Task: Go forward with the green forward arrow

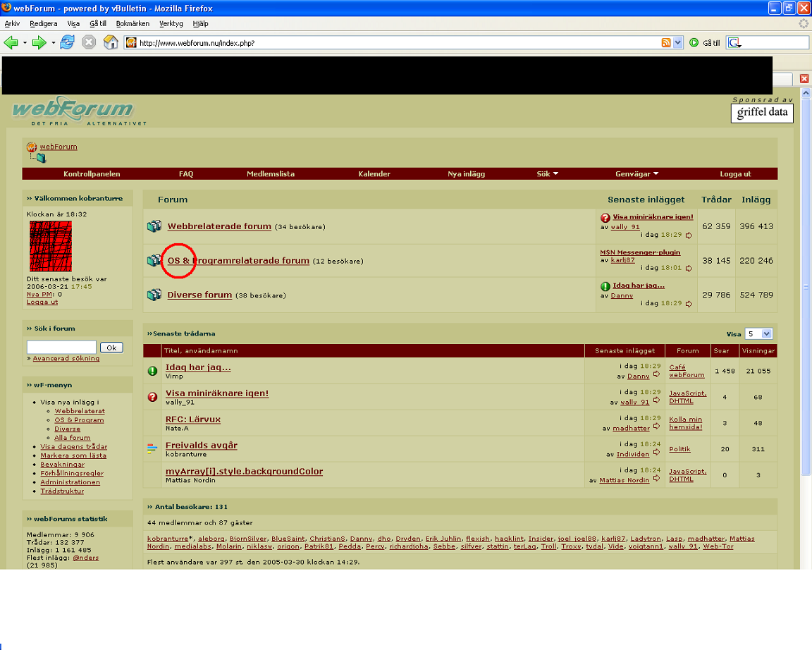Action: point(39,42)
